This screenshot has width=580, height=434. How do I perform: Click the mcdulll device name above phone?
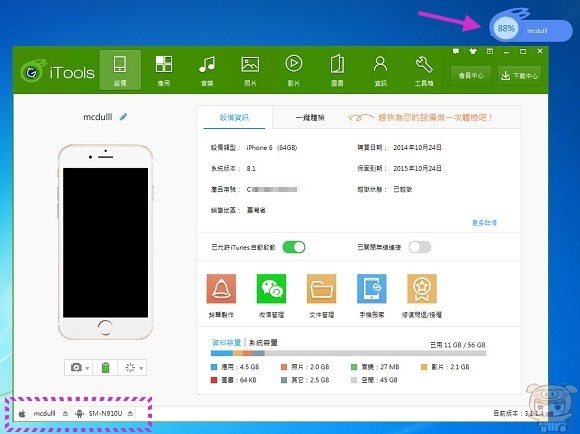pyautogui.click(x=98, y=117)
